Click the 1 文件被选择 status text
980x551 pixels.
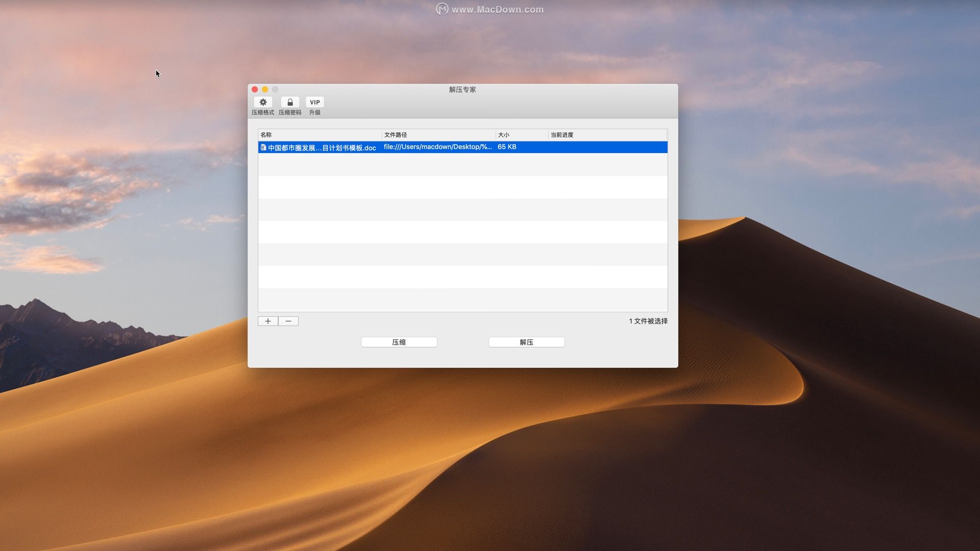(x=648, y=321)
